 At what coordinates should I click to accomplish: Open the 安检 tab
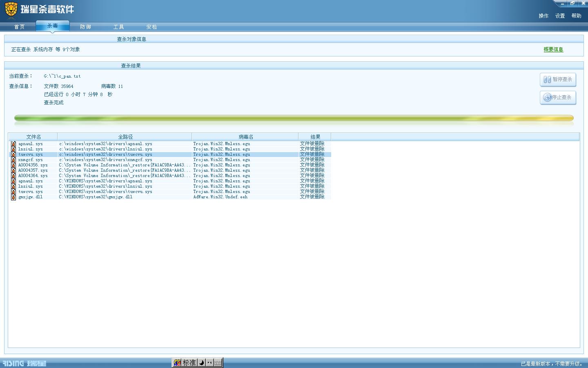click(152, 27)
